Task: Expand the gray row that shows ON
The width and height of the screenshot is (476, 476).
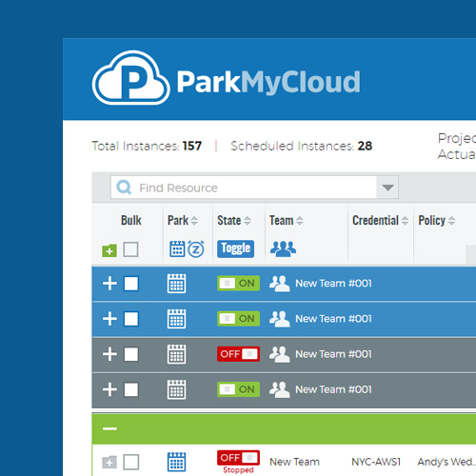Action: (109, 389)
